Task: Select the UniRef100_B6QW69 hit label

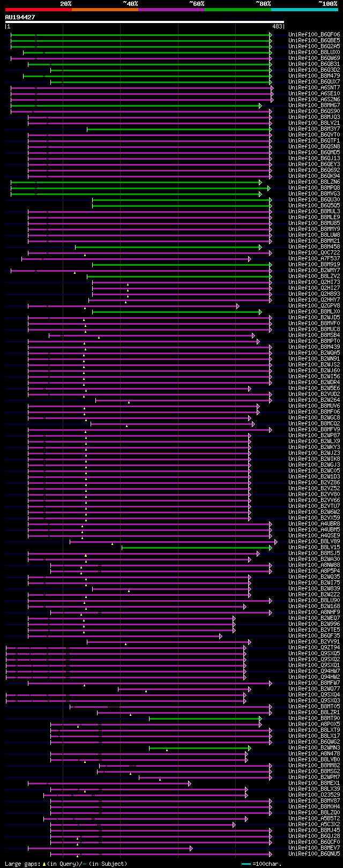Action: point(314,58)
